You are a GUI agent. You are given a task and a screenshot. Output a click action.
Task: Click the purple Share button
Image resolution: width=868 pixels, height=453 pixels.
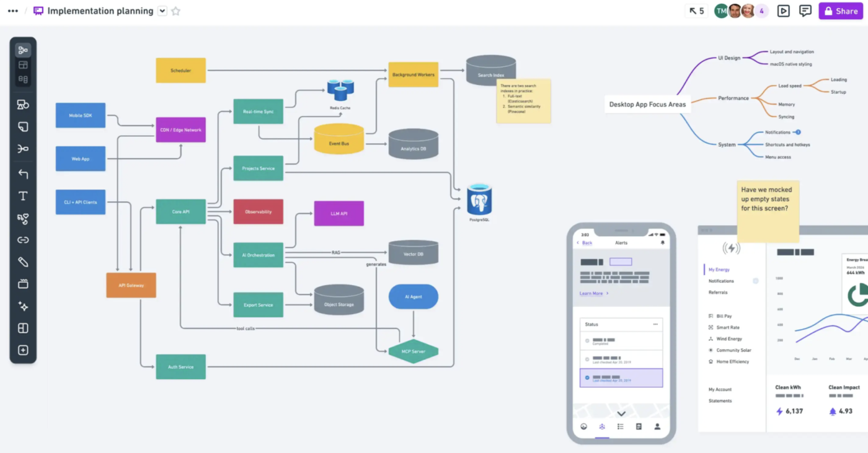coord(841,11)
